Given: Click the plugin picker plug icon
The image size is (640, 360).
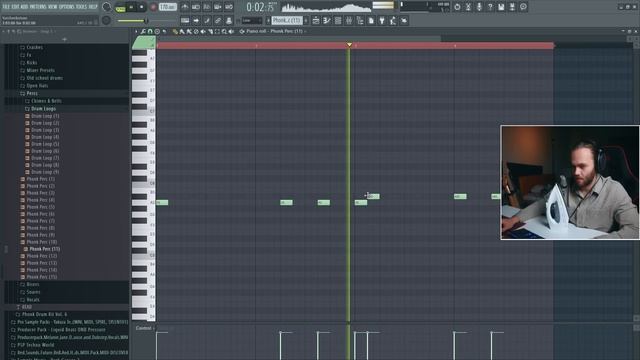Looking at the screenshot, I should [382, 20].
